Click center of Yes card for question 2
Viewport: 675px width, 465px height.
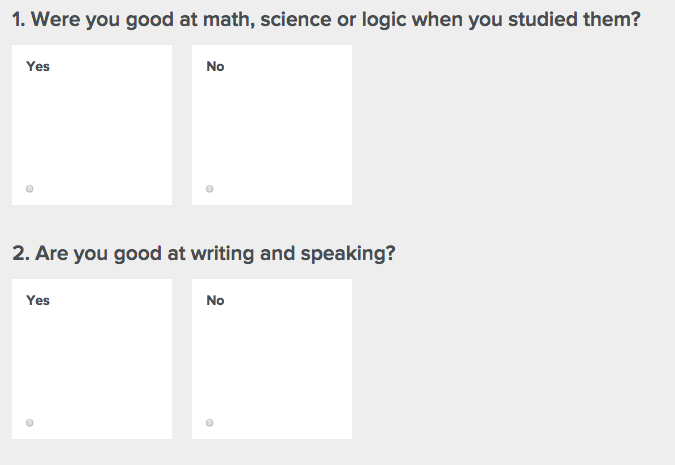click(92, 359)
